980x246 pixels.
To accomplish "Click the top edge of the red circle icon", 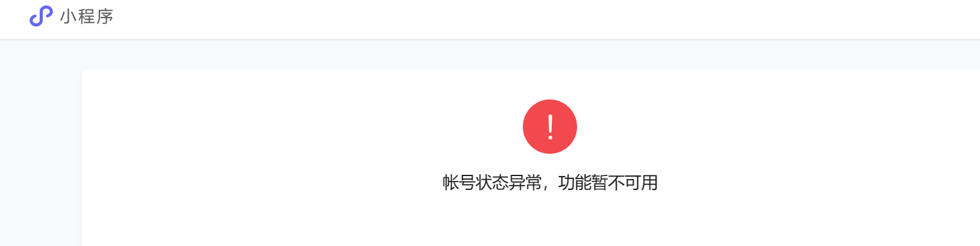I will [550, 101].
